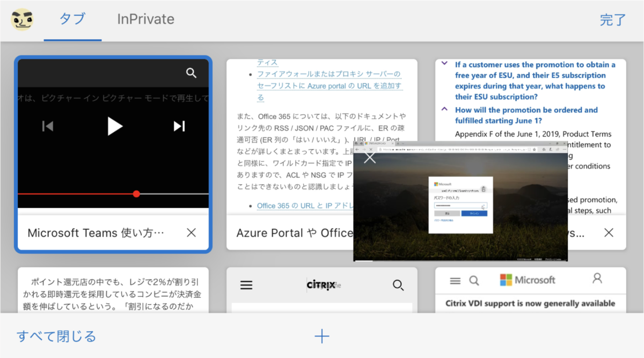Click password field in picture-in-picture video
The width and height of the screenshot is (644, 358).
coord(460,206)
